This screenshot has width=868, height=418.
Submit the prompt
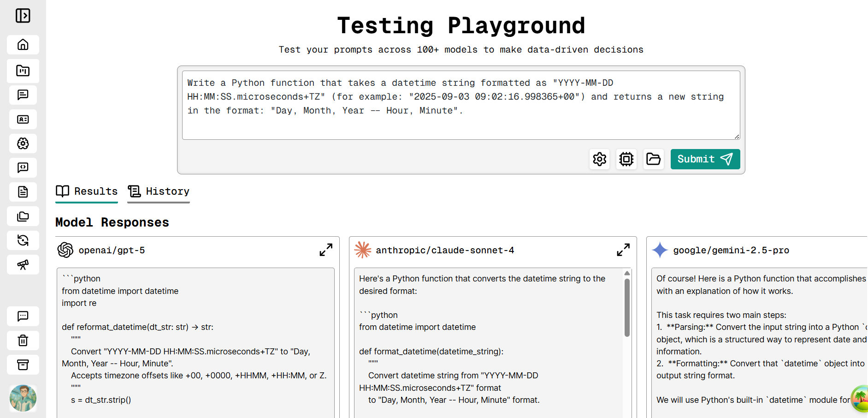(705, 159)
